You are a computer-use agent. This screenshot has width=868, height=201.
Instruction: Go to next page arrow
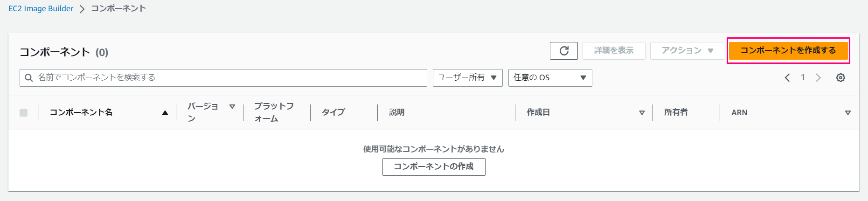tap(818, 78)
